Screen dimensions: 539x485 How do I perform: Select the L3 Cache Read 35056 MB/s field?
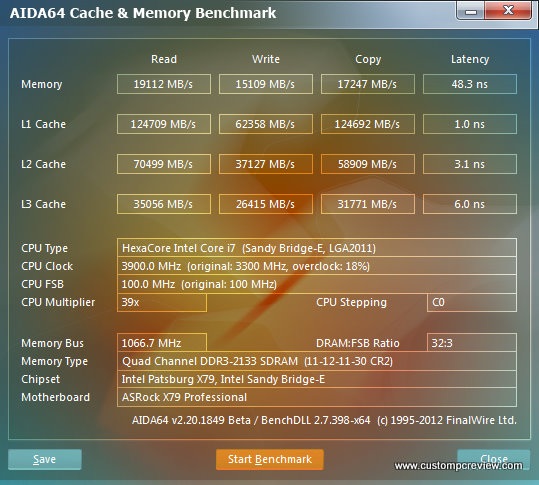click(x=164, y=204)
